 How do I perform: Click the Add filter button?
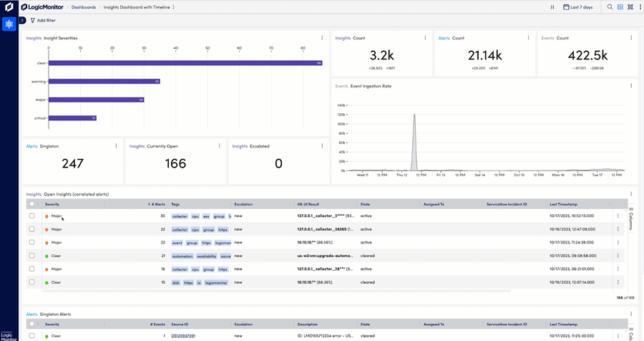(43, 20)
